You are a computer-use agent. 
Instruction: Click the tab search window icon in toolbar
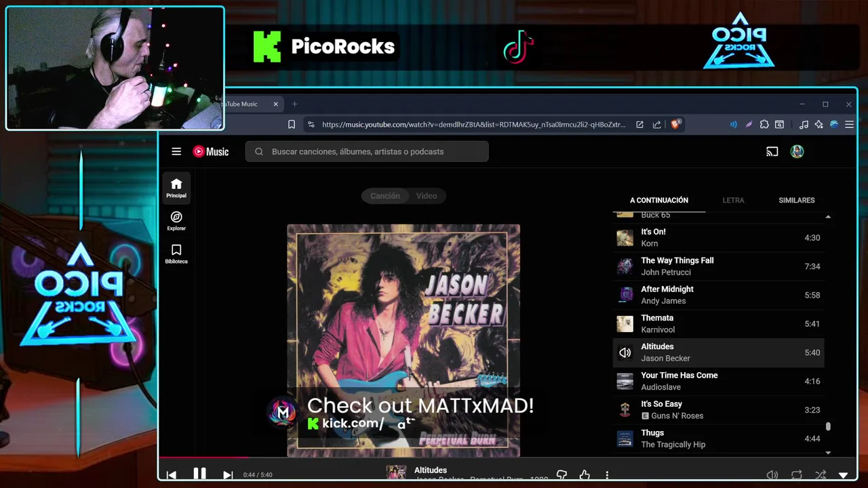coord(780,125)
